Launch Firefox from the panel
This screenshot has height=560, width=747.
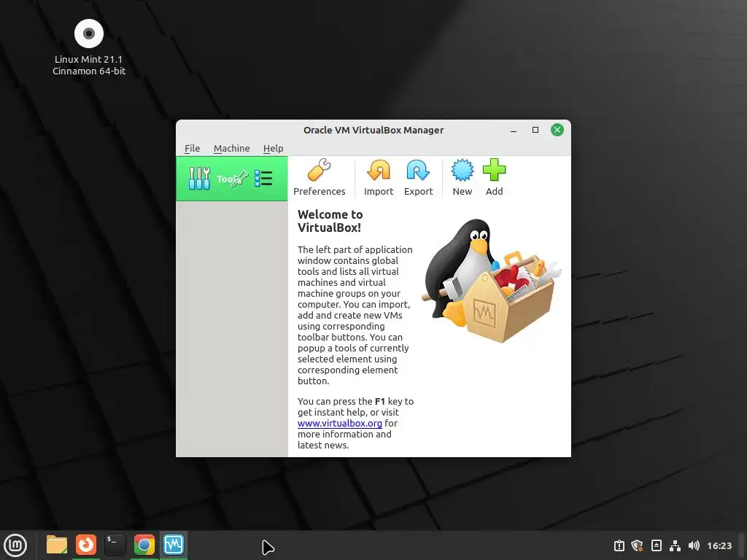[x=86, y=545]
